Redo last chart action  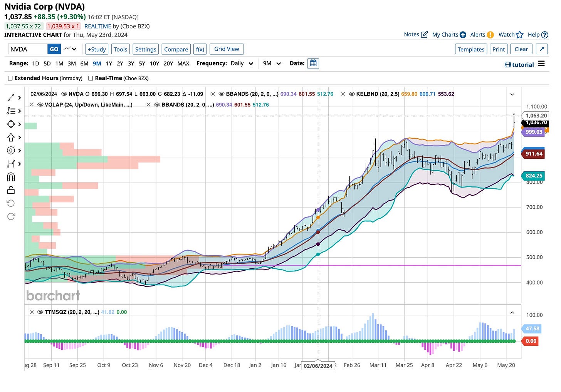(11, 216)
